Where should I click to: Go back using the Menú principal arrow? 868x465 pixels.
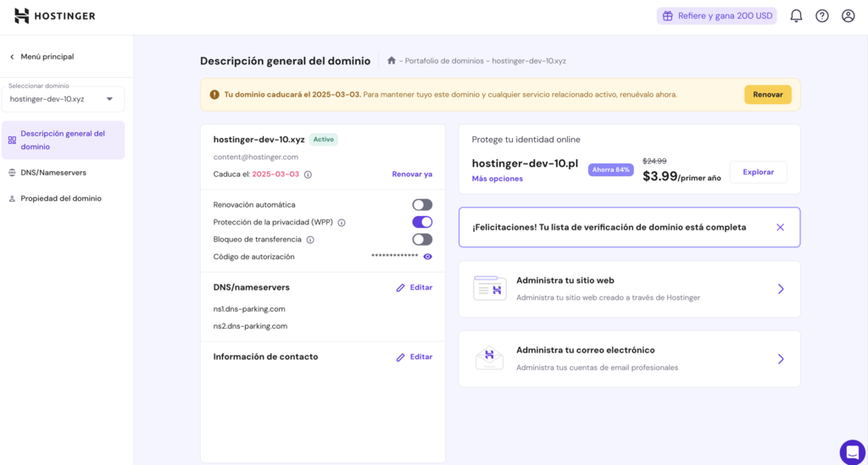12,57
